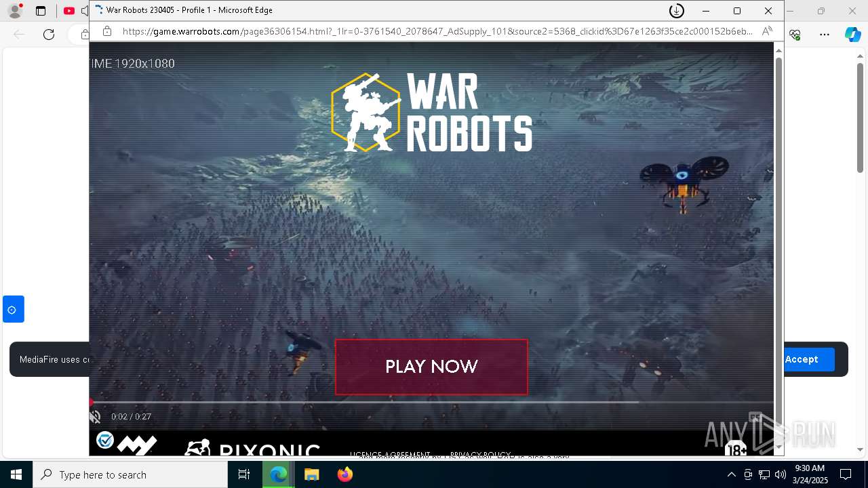Click the blue settings widget on left edge

tap(13, 309)
